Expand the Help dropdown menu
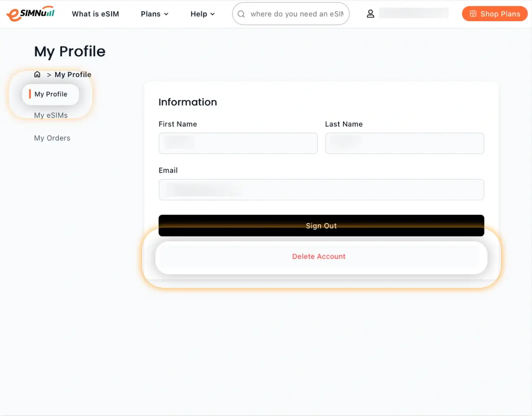532x416 pixels. (x=202, y=14)
